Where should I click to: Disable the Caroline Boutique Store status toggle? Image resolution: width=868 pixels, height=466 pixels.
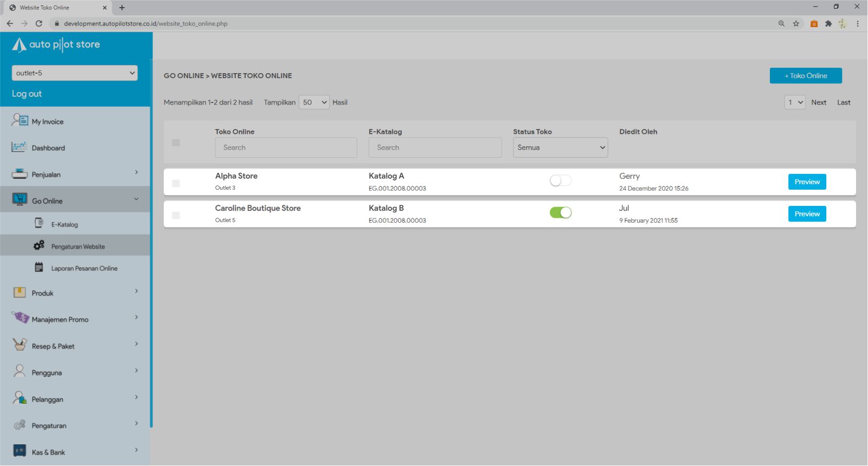pyautogui.click(x=560, y=213)
